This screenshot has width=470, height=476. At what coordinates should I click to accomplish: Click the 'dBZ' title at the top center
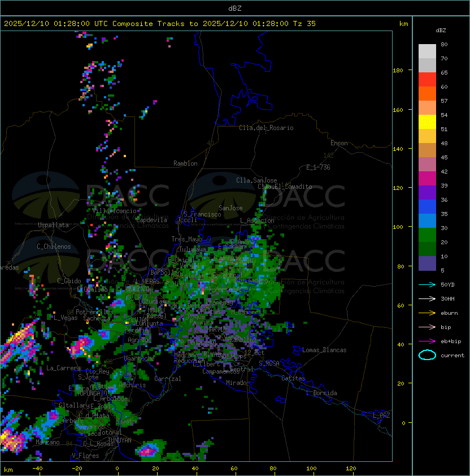pyautogui.click(x=235, y=8)
